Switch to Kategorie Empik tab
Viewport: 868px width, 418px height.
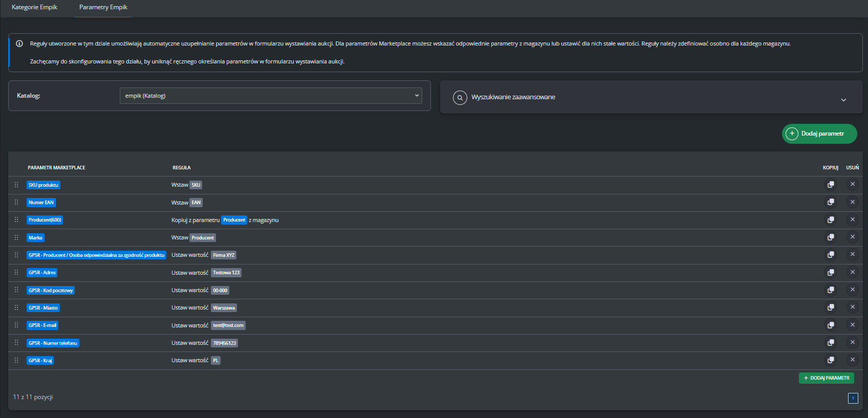34,7
